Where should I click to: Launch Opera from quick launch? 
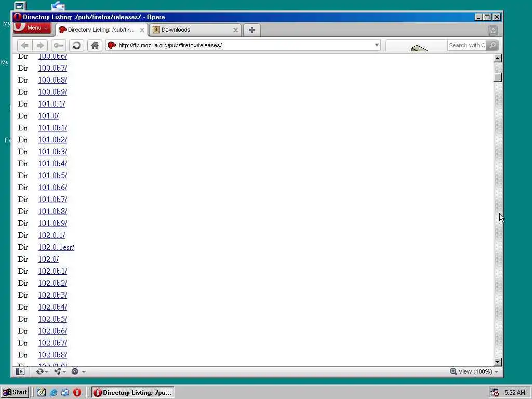(77, 393)
